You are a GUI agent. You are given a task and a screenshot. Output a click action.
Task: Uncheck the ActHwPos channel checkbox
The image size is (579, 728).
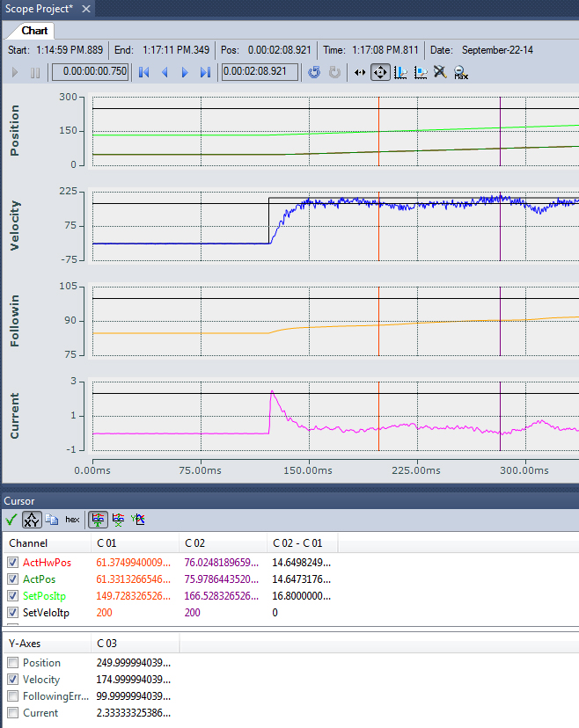click(12, 563)
